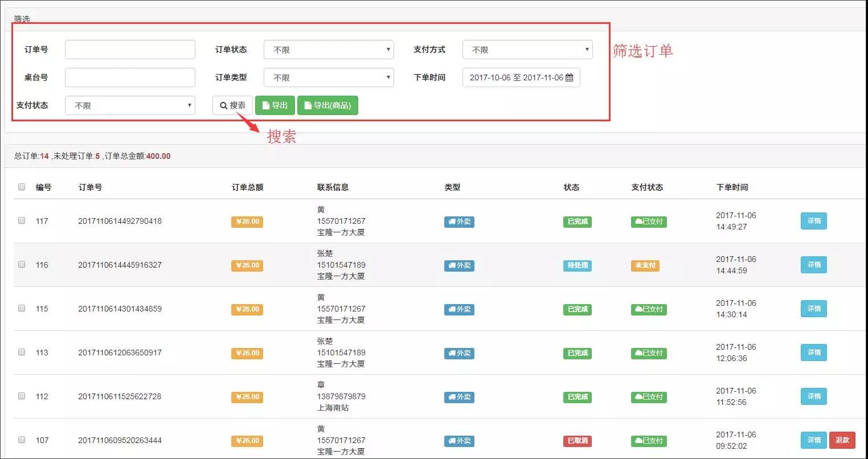868x459 pixels.
Task: Open the order status (订单状态) dropdown
Action: [329, 50]
